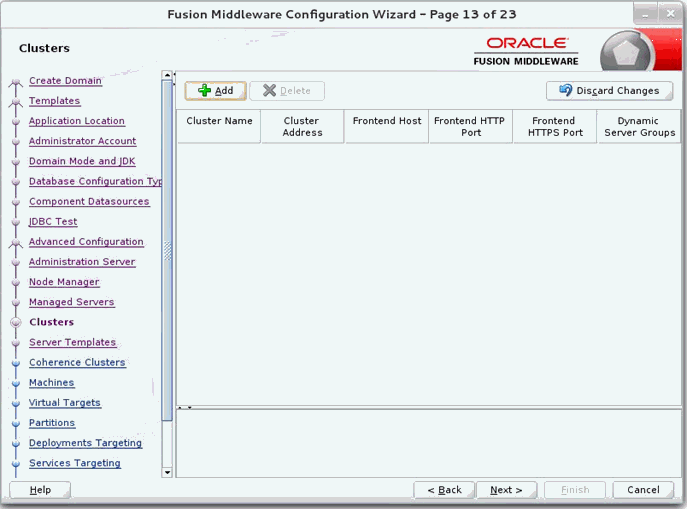Return to Managed Servers step

(x=71, y=302)
